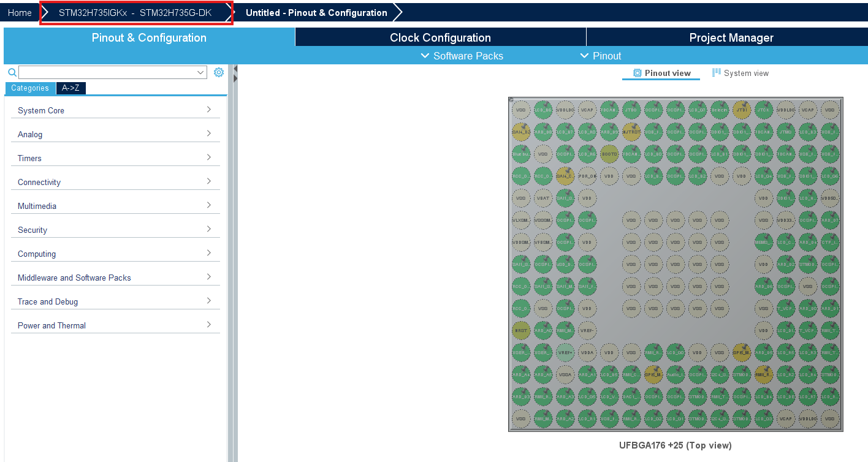Switch to System view
The width and height of the screenshot is (868, 462).
pos(740,73)
